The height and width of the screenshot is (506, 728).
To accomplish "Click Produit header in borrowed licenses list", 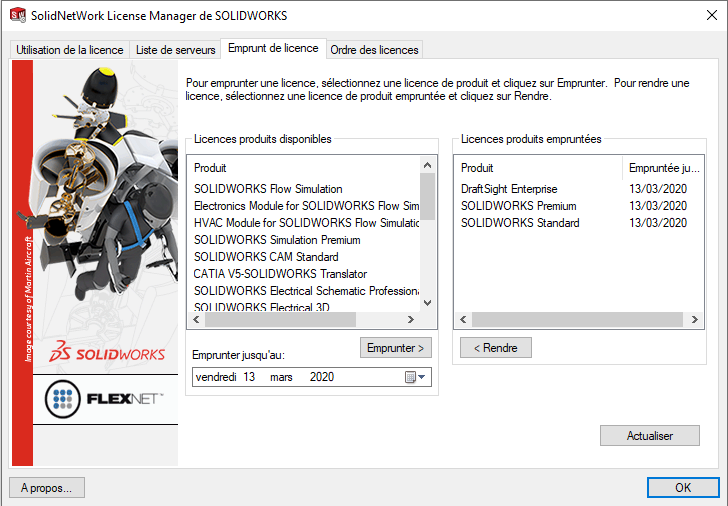I will pyautogui.click(x=477, y=168).
